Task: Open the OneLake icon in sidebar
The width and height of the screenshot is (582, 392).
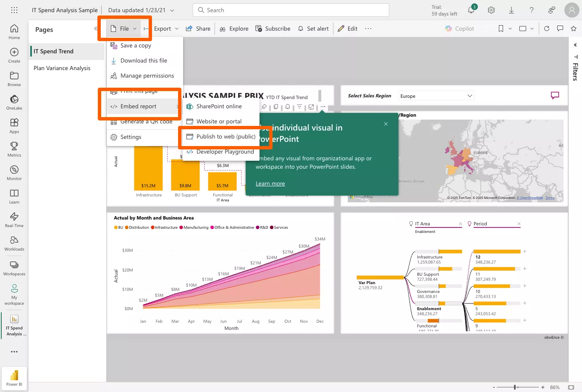Action: click(14, 102)
